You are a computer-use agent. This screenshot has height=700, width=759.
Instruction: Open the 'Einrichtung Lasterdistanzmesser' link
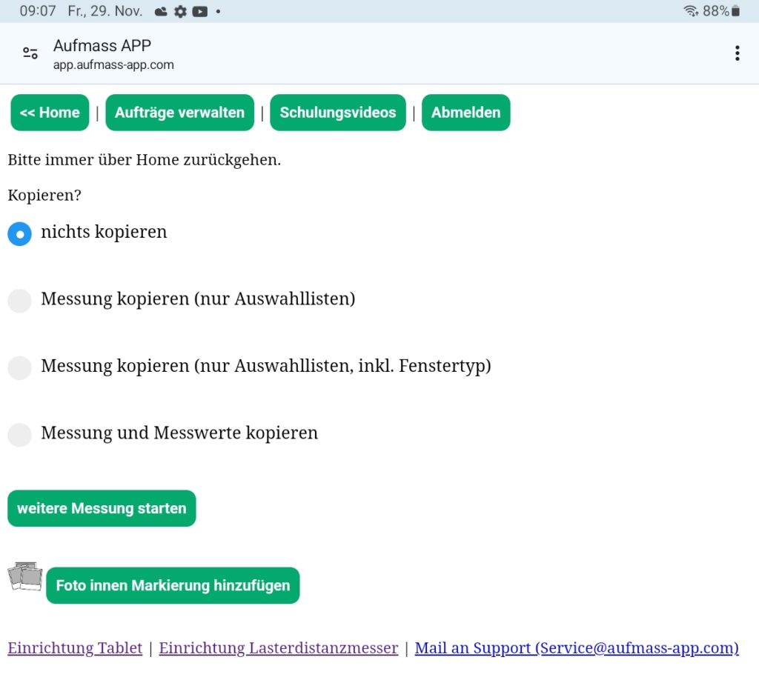[279, 647]
